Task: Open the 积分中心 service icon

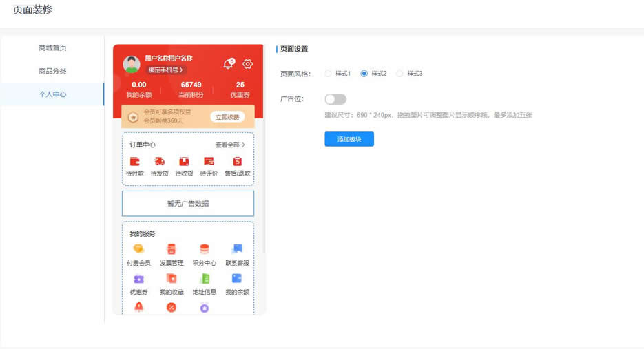Action: [204, 248]
